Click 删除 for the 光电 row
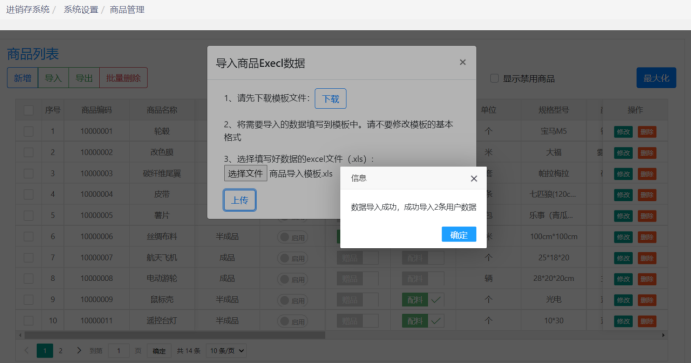This screenshot has height=364, width=692. 647,300
